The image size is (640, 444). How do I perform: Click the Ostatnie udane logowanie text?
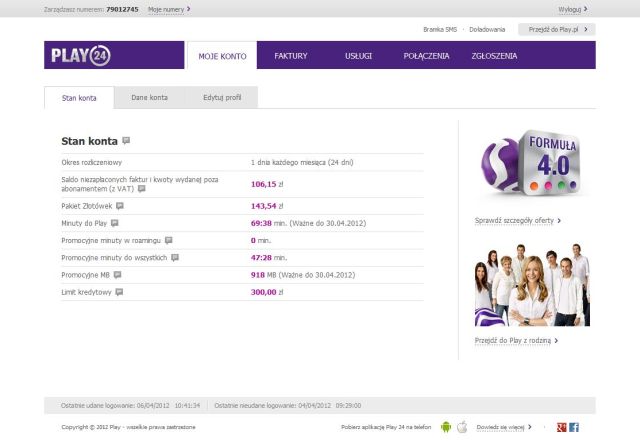click(131, 405)
